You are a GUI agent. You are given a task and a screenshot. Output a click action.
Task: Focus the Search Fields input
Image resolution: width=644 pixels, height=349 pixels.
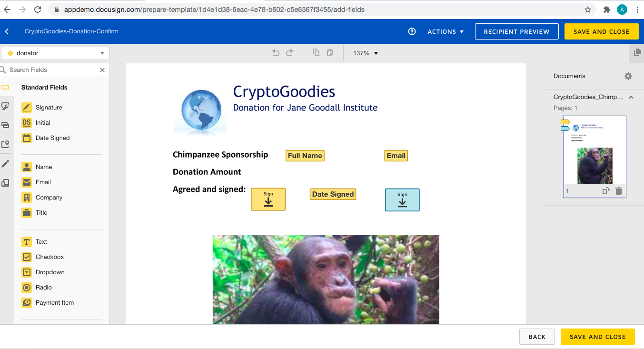pyautogui.click(x=52, y=70)
